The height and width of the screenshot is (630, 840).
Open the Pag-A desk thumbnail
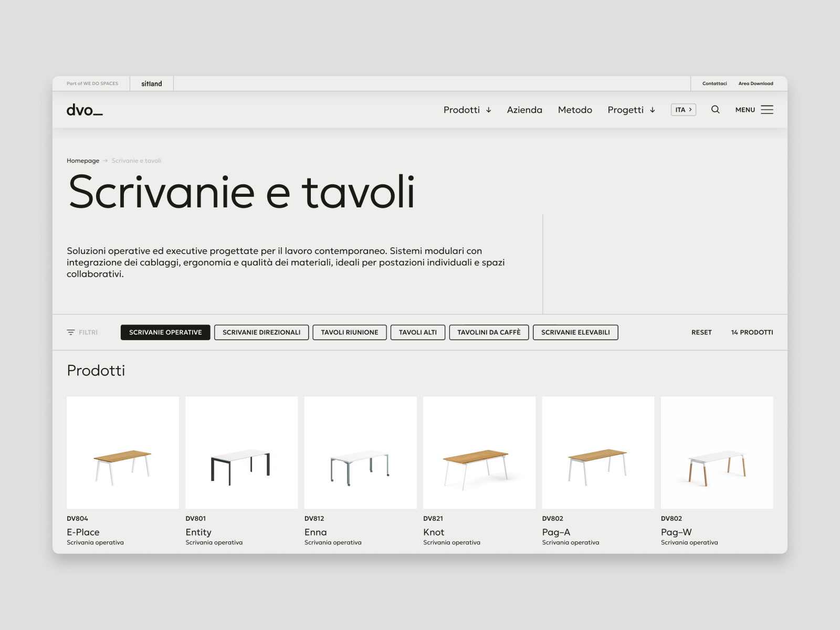598,453
